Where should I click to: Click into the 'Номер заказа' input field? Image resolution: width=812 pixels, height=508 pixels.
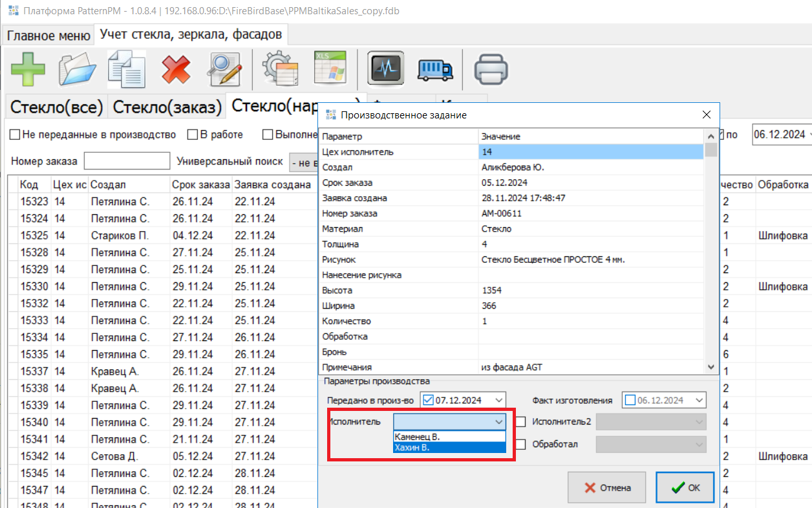127,160
